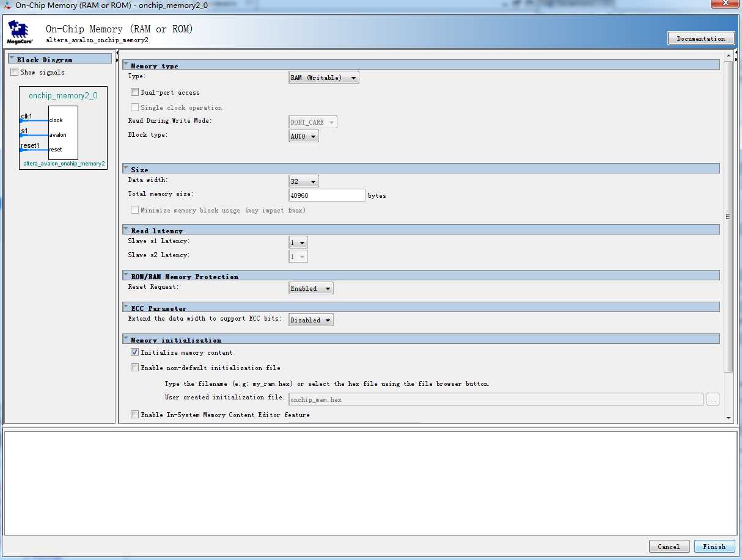742x560 pixels.
Task: Open the Block type dropdown
Action: coord(304,136)
